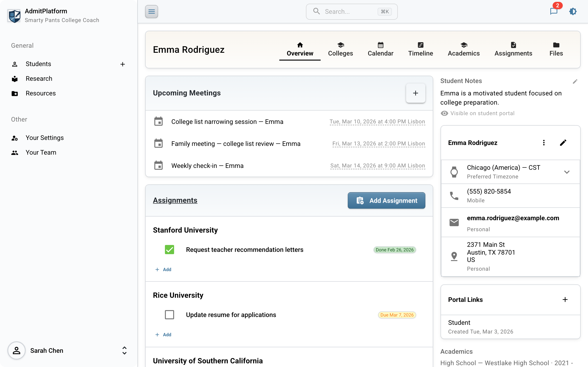Expand the Preferred Timezone dropdown
Viewport: 588px width, 367px height.
567,172
